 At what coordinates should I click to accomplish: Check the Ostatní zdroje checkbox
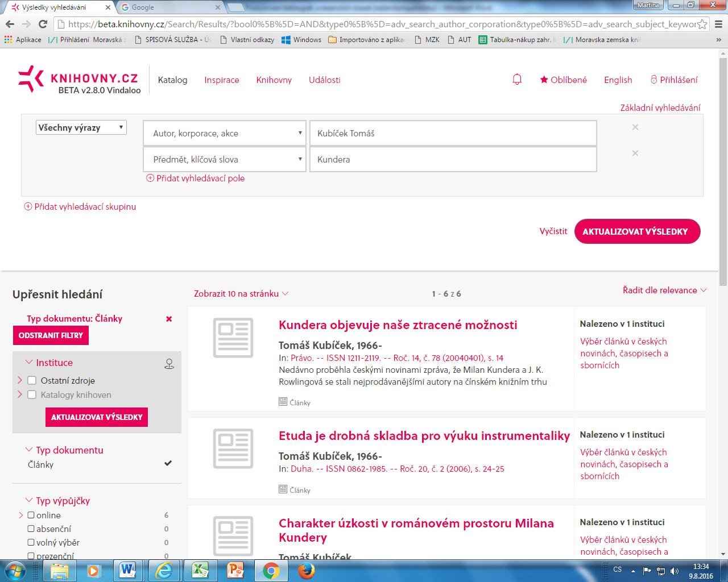(32, 381)
